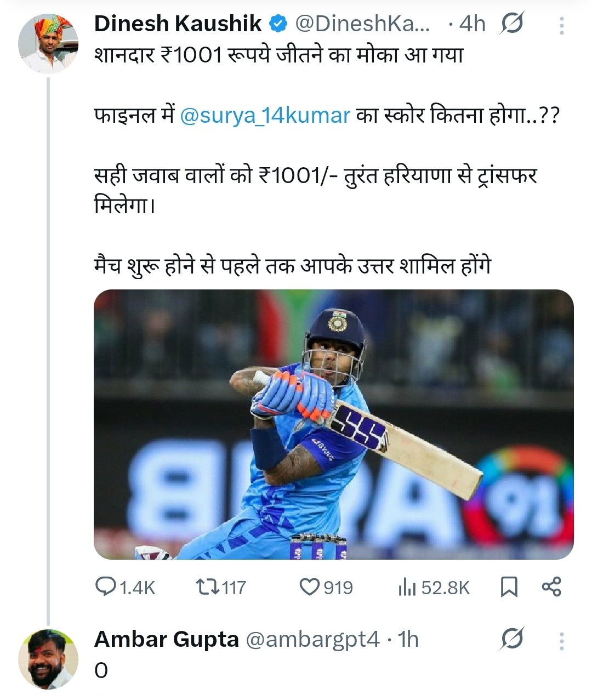Open the 4h timestamp on tweet
592x700 pixels.
click(473, 24)
